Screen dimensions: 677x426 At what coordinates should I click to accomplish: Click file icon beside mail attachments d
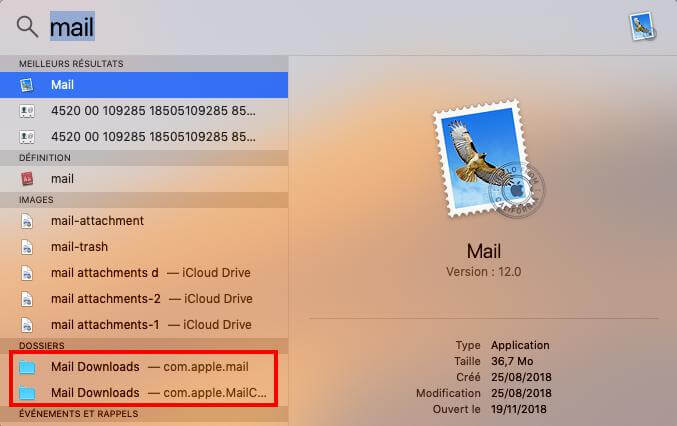pos(27,273)
